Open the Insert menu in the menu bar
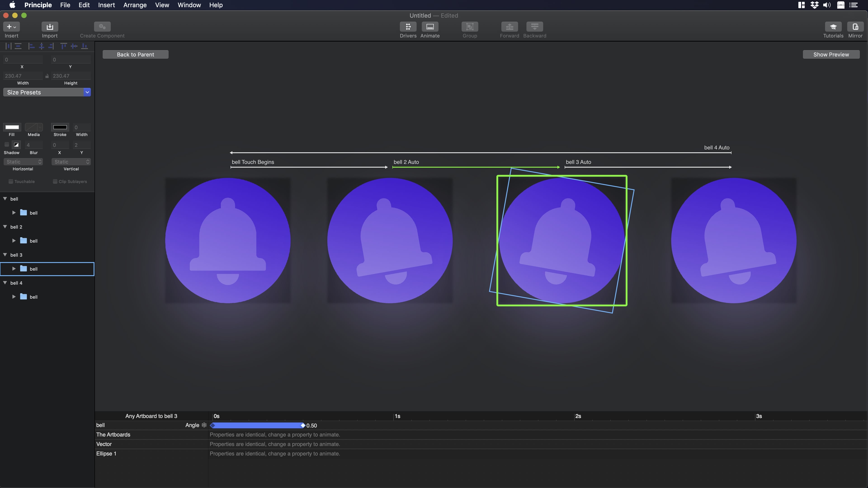 coord(106,5)
